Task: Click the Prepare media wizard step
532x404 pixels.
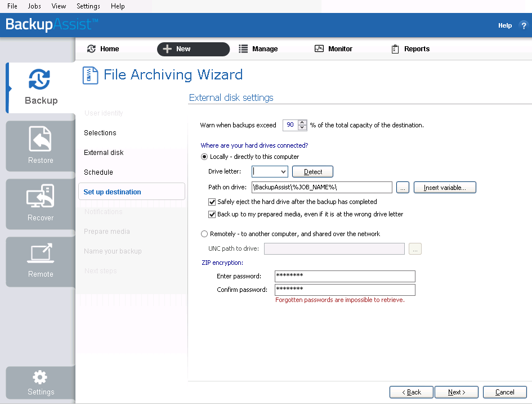Action: point(107,231)
